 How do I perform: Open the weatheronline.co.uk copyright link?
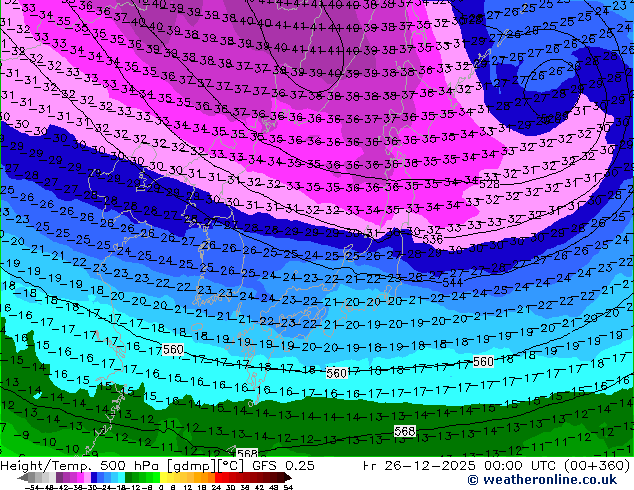pyautogui.click(x=542, y=480)
